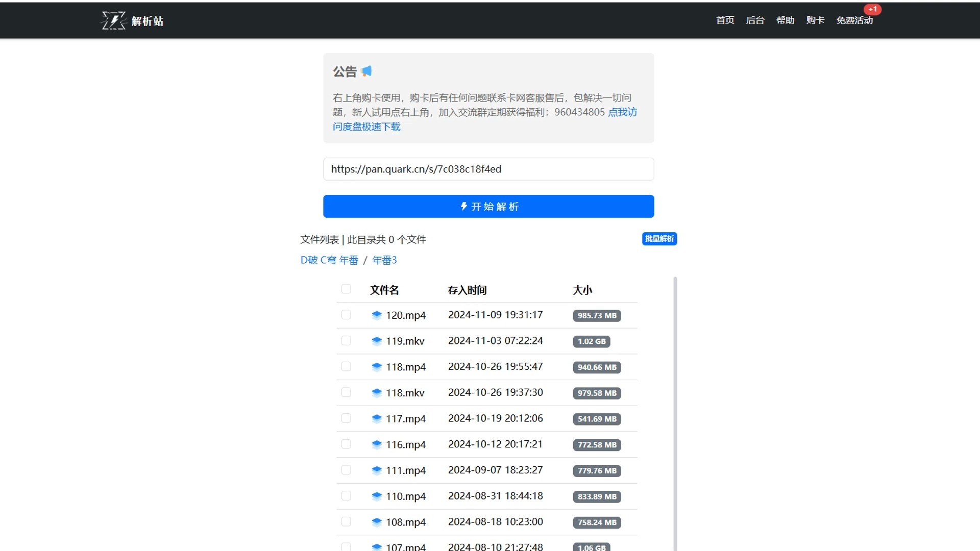
Task: Enable the checkbox for 110.mp4
Action: click(346, 496)
